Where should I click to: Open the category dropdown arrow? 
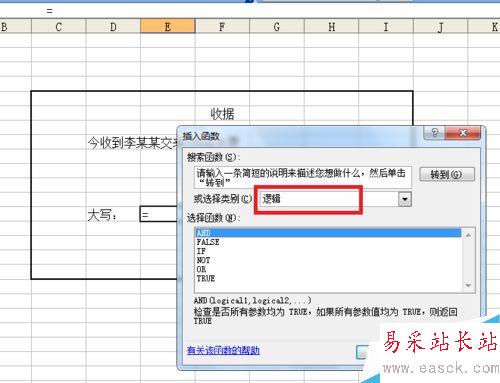pos(405,199)
